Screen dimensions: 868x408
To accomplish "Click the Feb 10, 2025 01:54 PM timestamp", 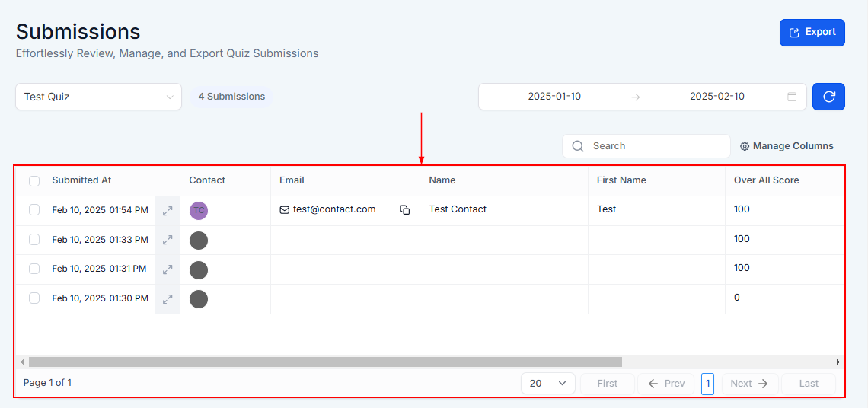I will pos(101,210).
